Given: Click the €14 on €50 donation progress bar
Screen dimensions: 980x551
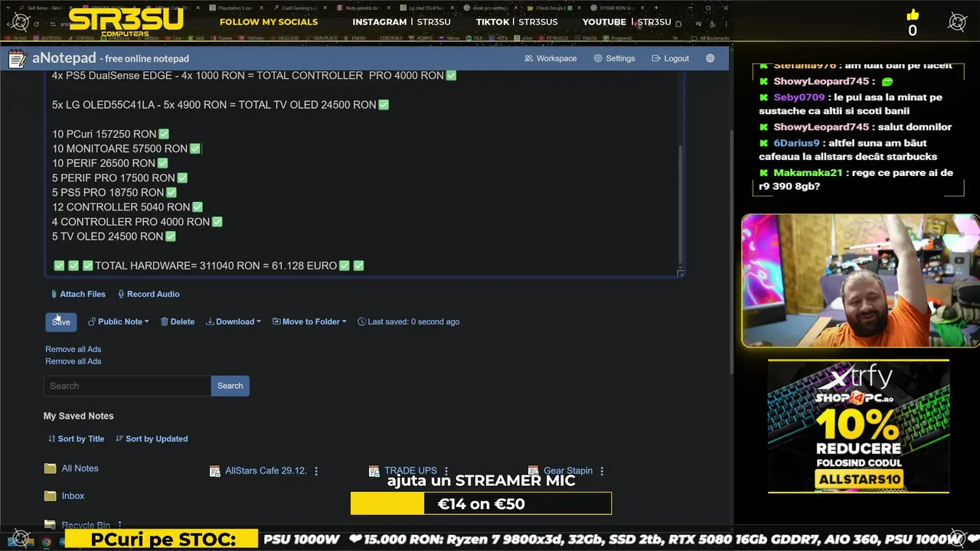Looking at the screenshot, I should point(481,504).
